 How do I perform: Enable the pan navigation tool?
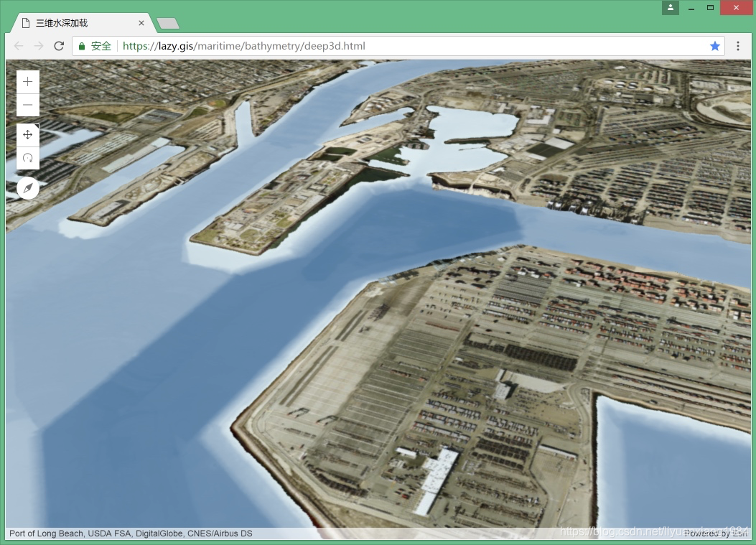pyautogui.click(x=28, y=135)
